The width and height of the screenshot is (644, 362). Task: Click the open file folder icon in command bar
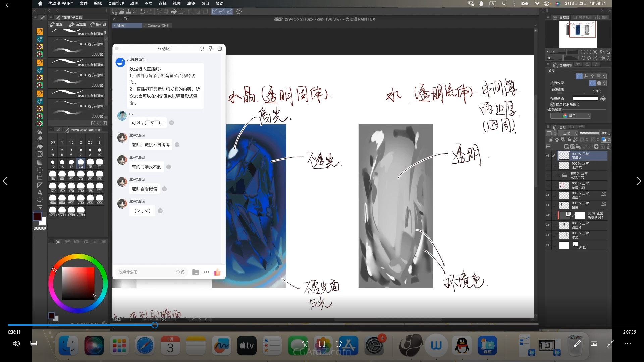(x=121, y=11)
